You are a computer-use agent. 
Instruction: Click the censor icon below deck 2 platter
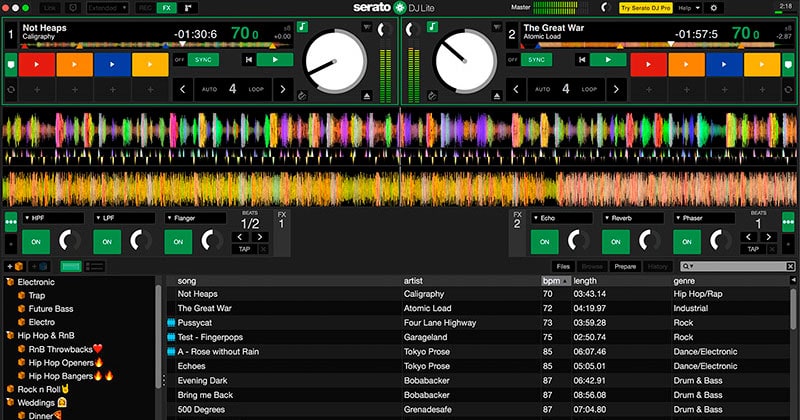[x=432, y=95]
